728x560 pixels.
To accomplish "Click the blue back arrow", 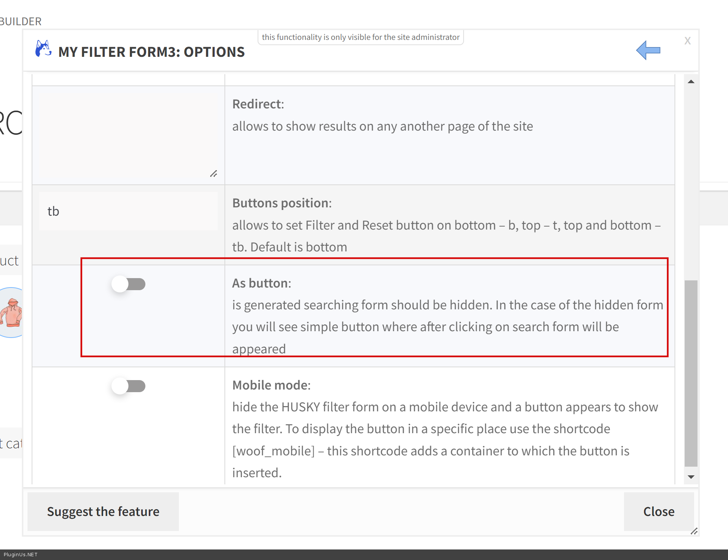I will coord(648,50).
